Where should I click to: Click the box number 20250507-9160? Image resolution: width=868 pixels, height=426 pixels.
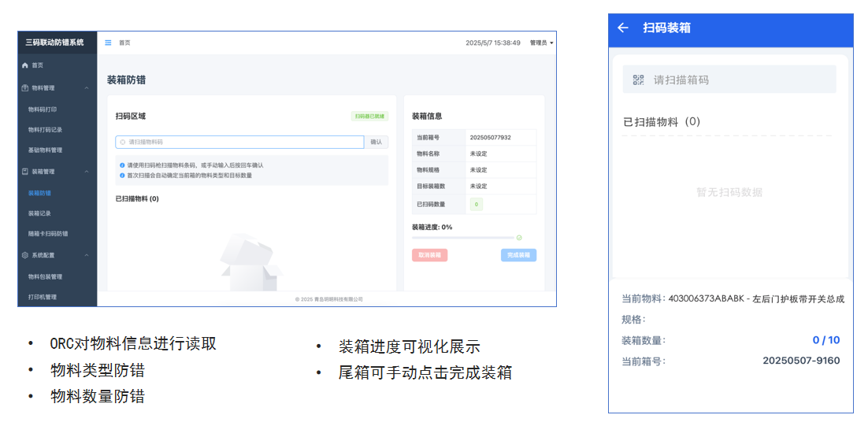click(801, 361)
